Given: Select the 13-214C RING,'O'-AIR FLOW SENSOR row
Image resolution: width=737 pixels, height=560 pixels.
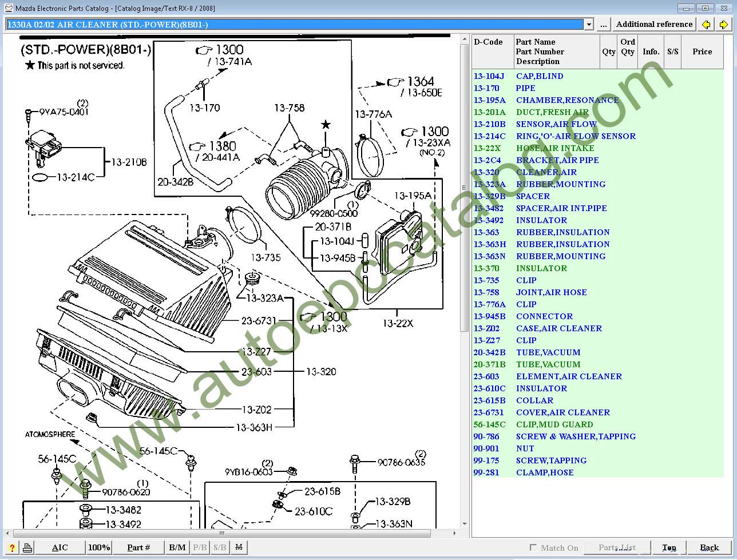Looking at the screenshot, I should [598, 136].
